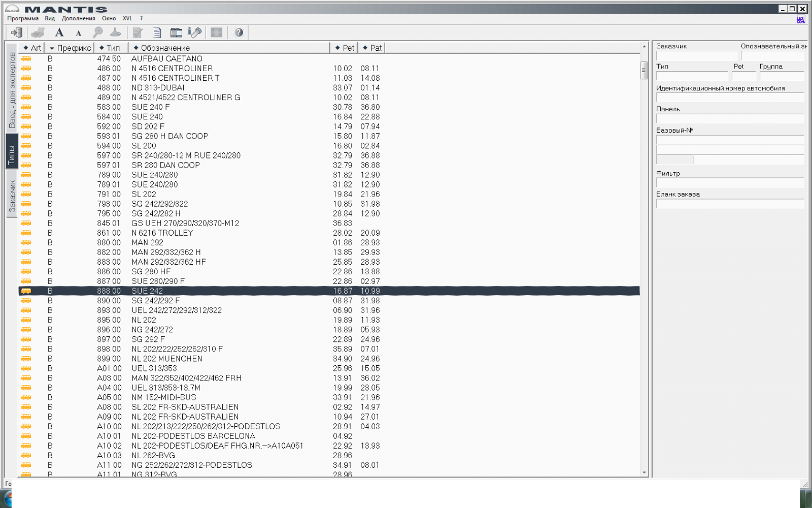Click the Заказчик input field
This screenshot has width=812, height=508.
pos(696,56)
